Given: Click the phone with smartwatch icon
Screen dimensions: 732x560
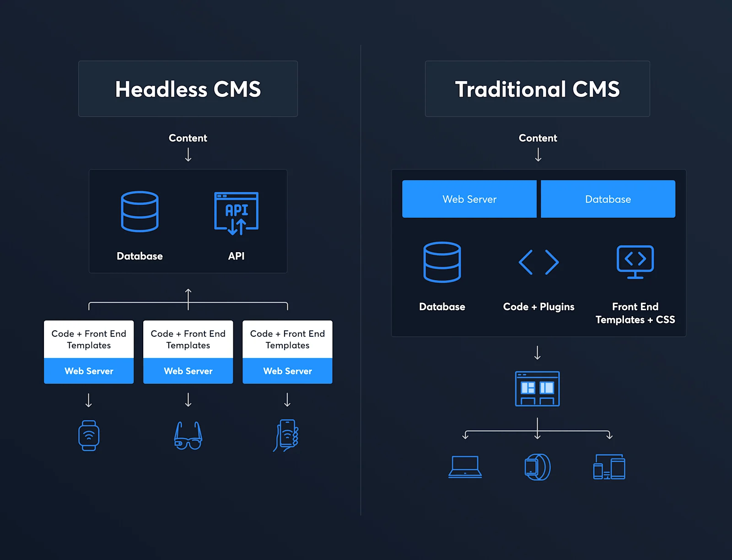Looking at the screenshot, I should [x=537, y=467].
